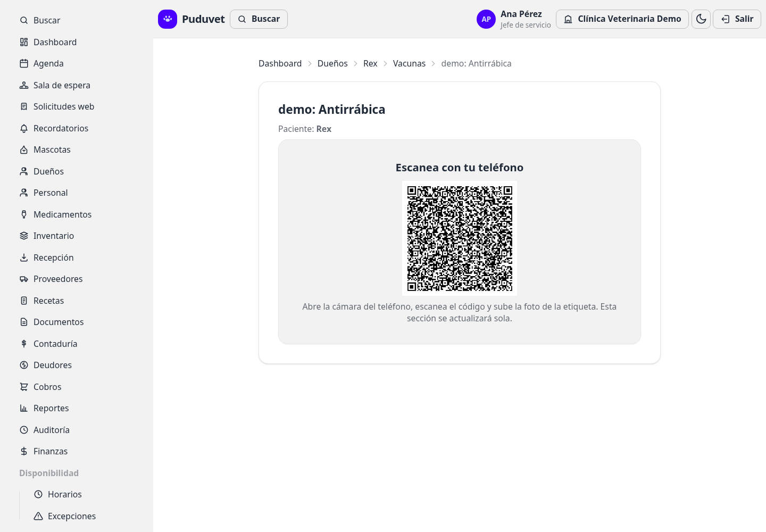
Task: Click the Excepciones warning triangle icon
Action: click(38, 516)
